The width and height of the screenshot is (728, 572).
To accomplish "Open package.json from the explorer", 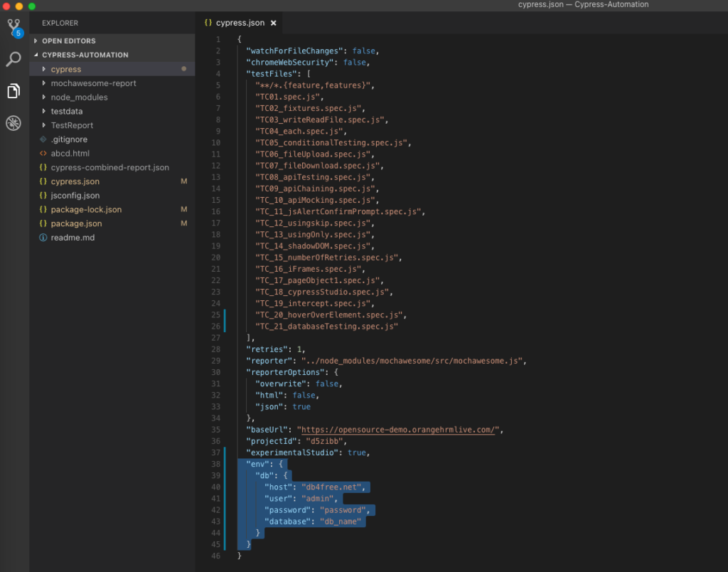I will (76, 223).
